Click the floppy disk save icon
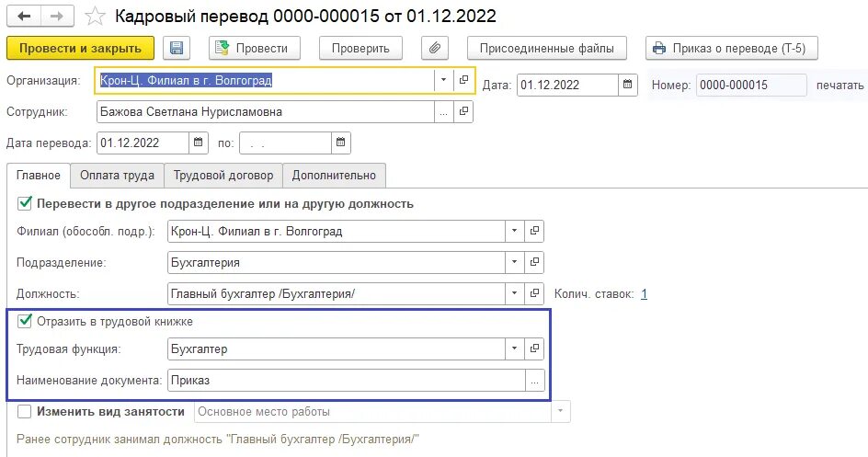The image size is (868, 457). click(x=177, y=48)
